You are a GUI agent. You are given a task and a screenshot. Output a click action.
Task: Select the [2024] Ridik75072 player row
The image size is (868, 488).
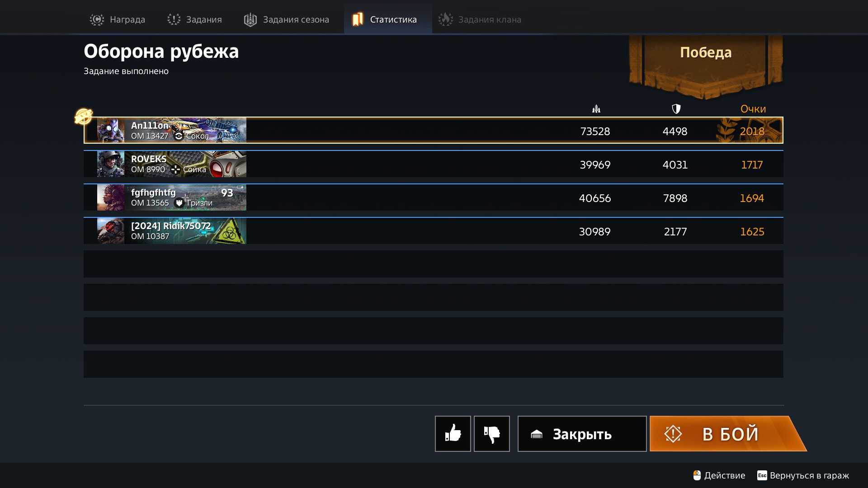[433, 231]
